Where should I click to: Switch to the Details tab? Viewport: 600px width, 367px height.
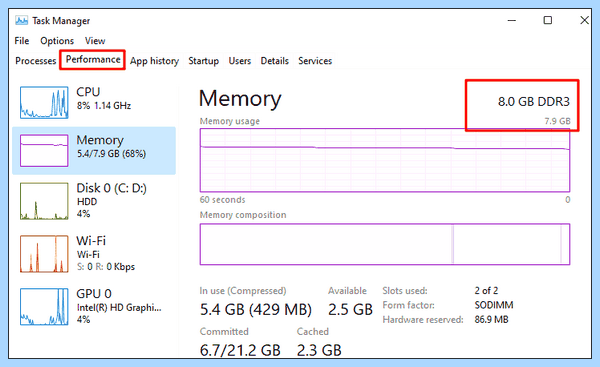pyautogui.click(x=274, y=61)
